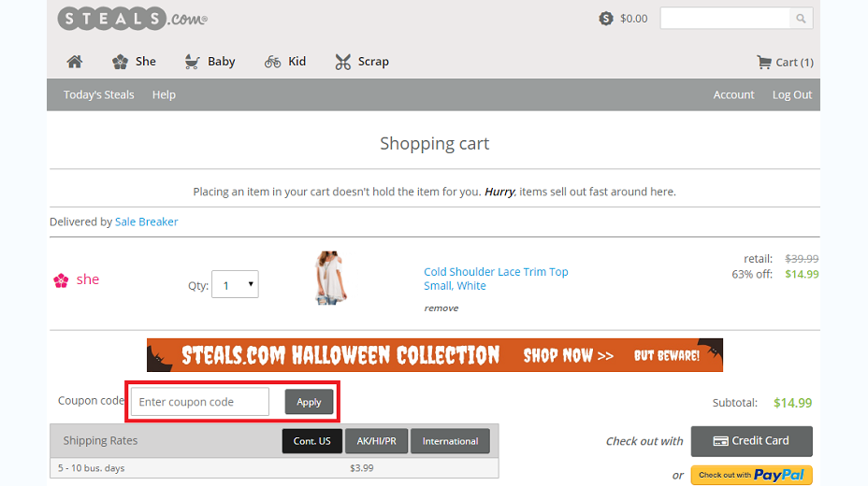Select AK/HI/PR shipping rates tab
The image size is (868, 486).
click(x=376, y=441)
